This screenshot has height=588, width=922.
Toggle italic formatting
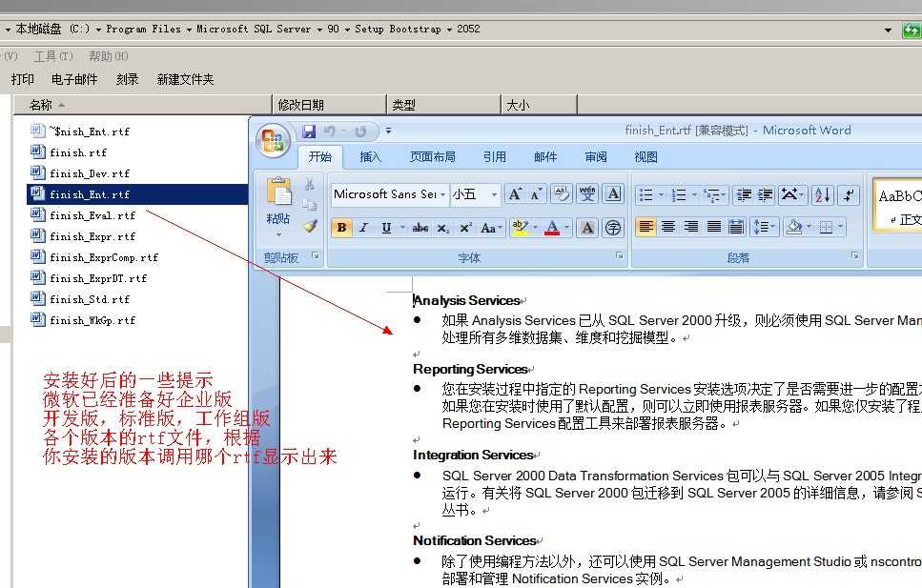(x=364, y=228)
